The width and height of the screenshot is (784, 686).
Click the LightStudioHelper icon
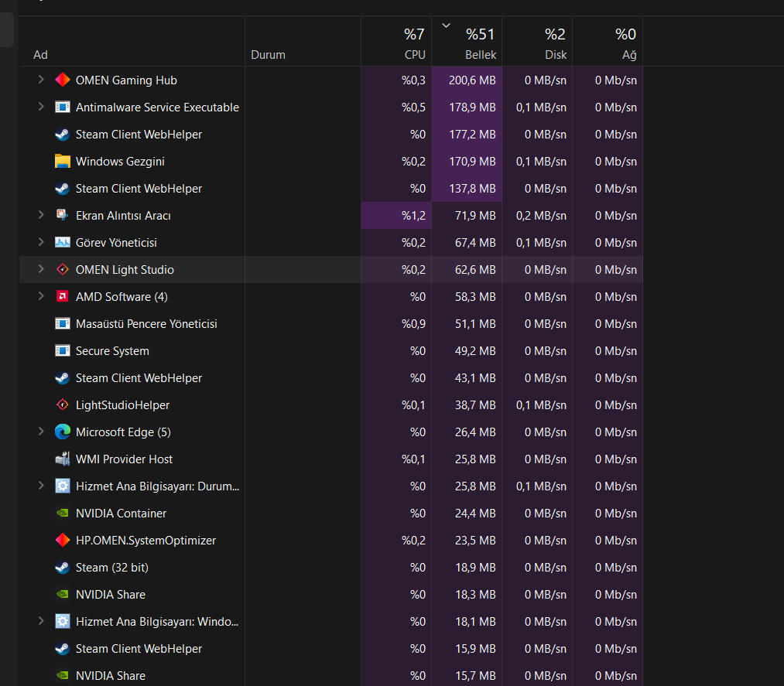pyautogui.click(x=63, y=404)
